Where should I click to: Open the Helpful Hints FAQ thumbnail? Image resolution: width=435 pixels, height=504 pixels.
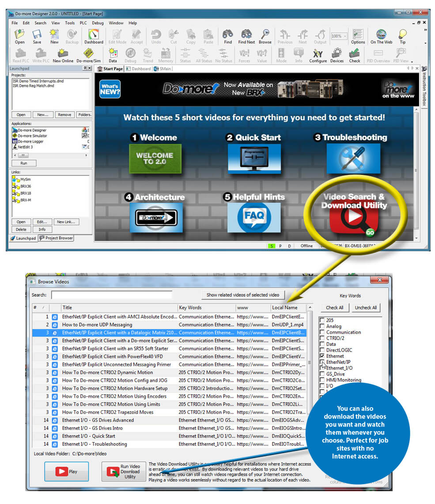(254, 218)
